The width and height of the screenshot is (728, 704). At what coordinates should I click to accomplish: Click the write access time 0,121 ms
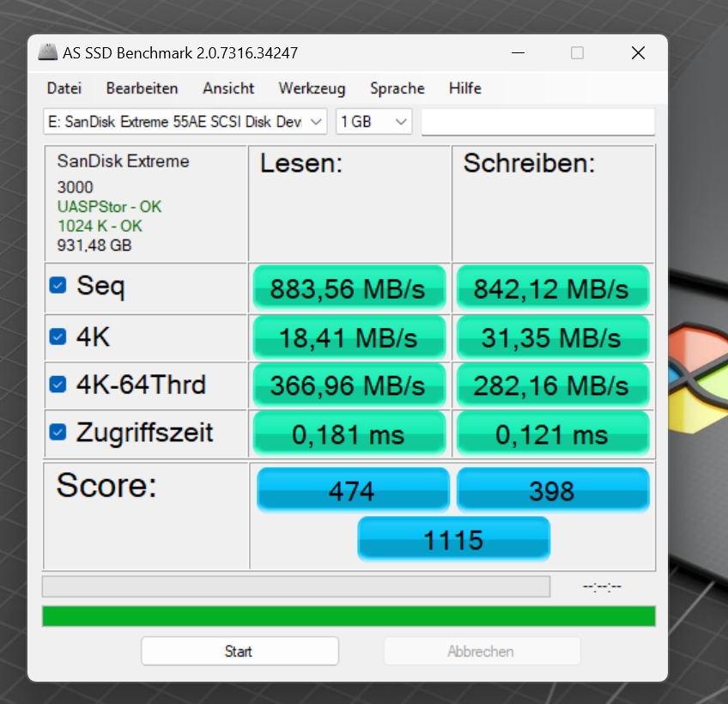(x=553, y=434)
